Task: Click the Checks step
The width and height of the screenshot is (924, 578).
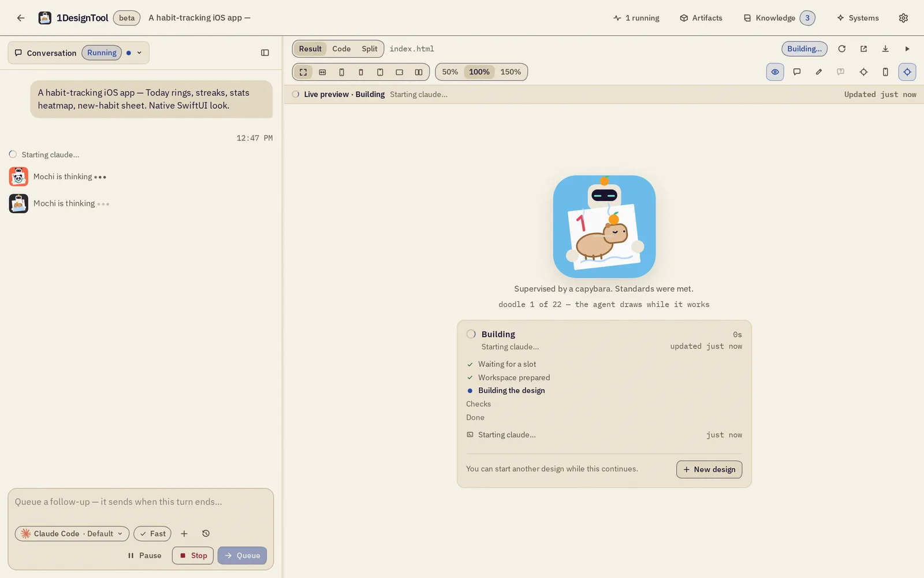Action: tap(479, 404)
